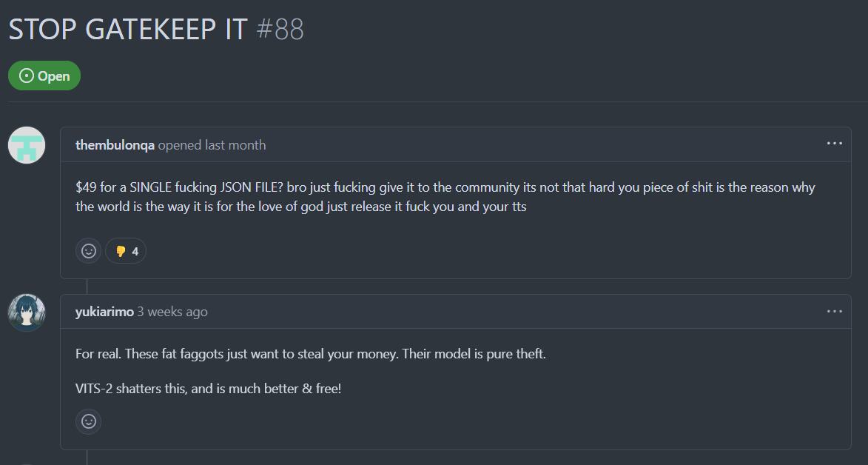Toggle the thumbs-down reaction with 4 votes

click(x=127, y=251)
